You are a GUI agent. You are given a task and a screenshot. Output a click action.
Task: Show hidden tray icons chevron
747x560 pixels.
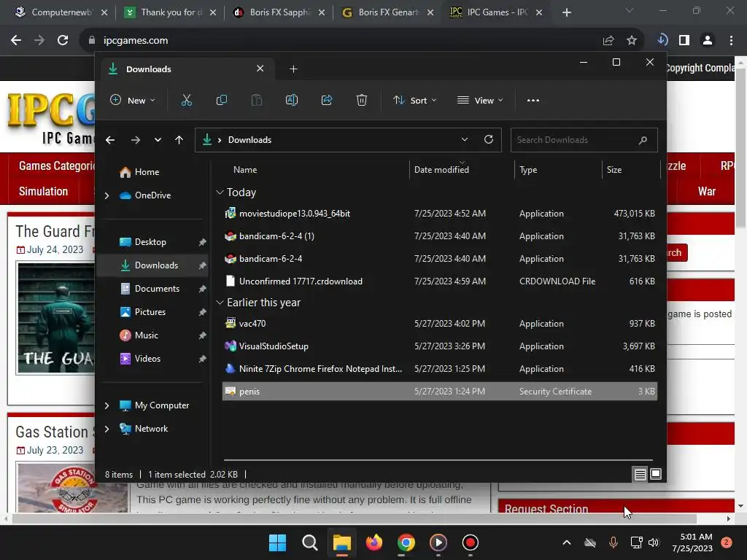point(566,542)
